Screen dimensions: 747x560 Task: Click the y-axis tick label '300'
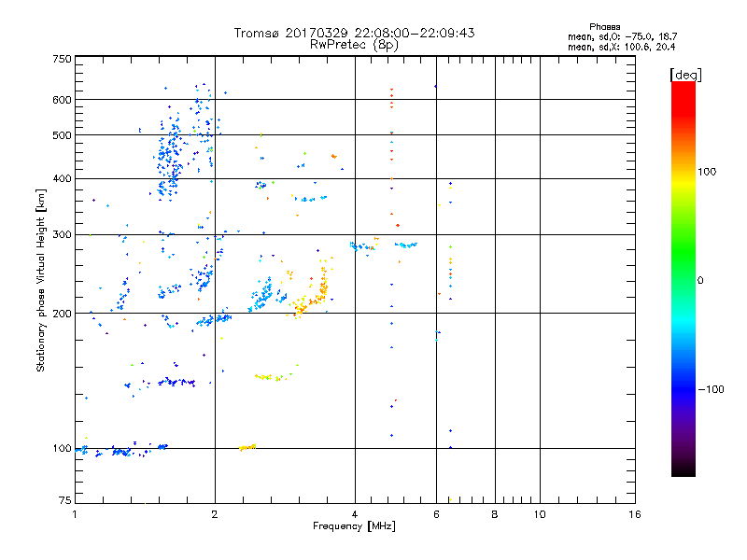click(x=62, y=235)
